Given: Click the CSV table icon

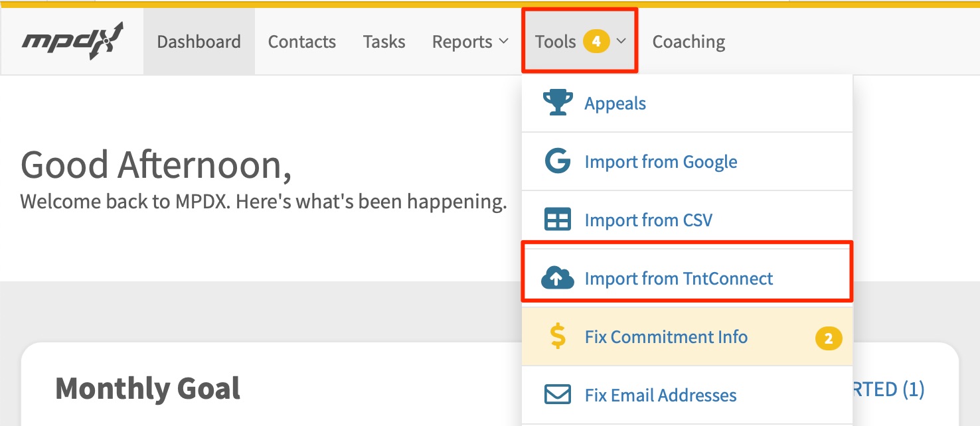Looking at the screenshot, I should 558,220.
